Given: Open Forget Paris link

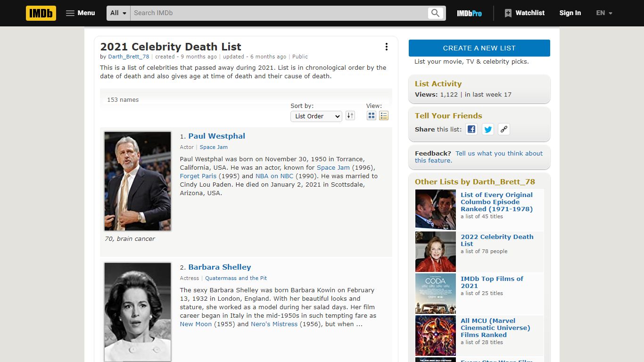Looking at the screenshot, I should click(198, 176).
